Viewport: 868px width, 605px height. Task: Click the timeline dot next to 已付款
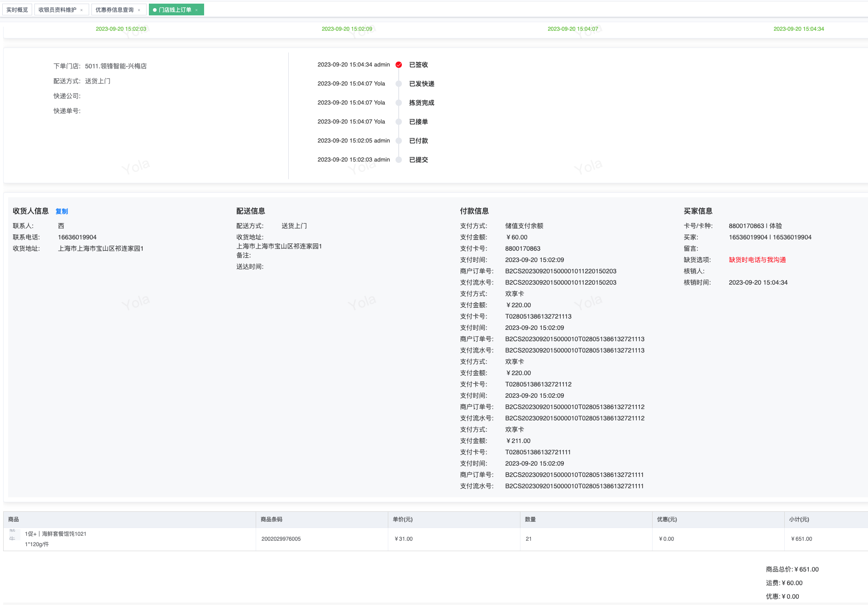tap(399, 141)
